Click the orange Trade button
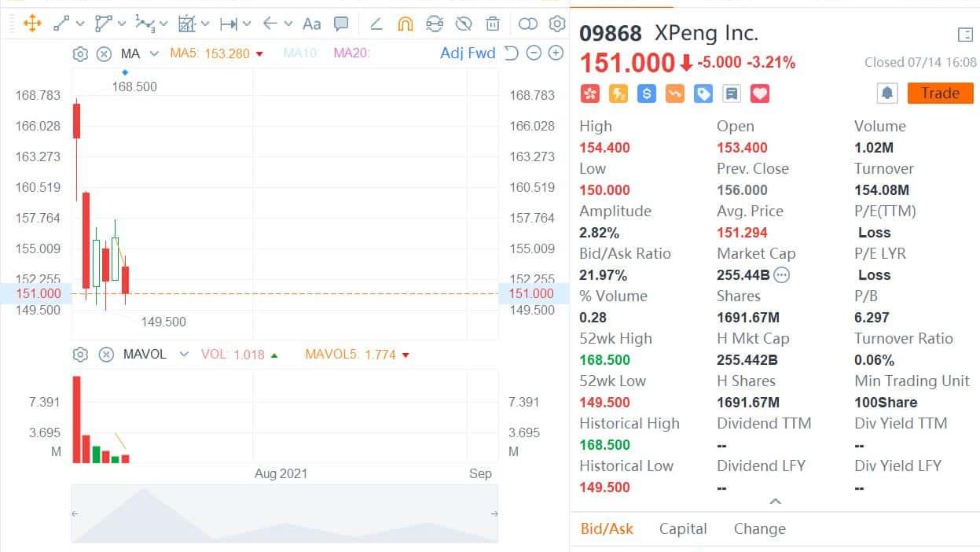 tap(941, 94)
